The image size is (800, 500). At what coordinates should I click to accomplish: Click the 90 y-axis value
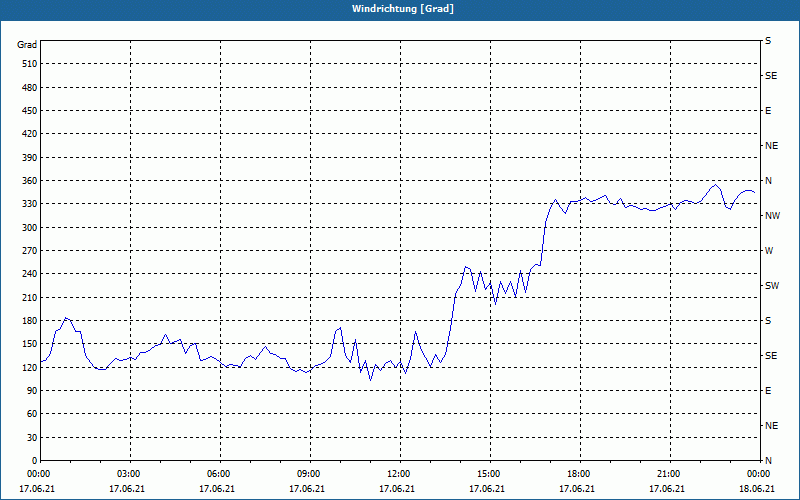[x=32, y=391]
